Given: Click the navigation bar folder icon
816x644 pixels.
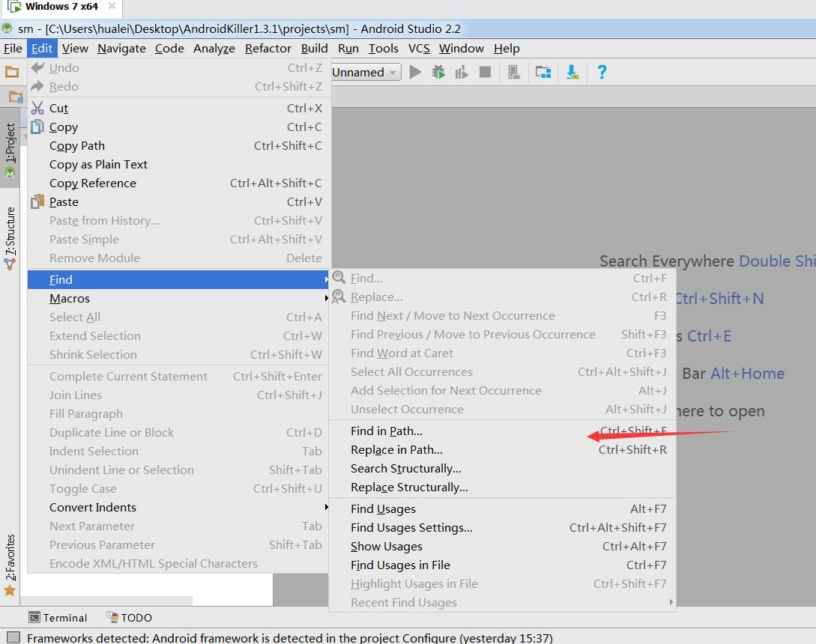Looking at the screenshot, I should (16, 97).
